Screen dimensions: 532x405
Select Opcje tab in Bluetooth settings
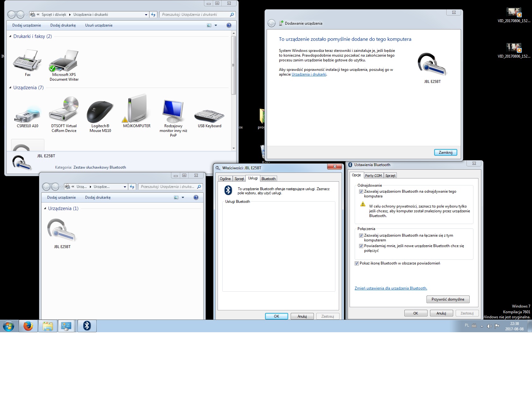[356, 175]
